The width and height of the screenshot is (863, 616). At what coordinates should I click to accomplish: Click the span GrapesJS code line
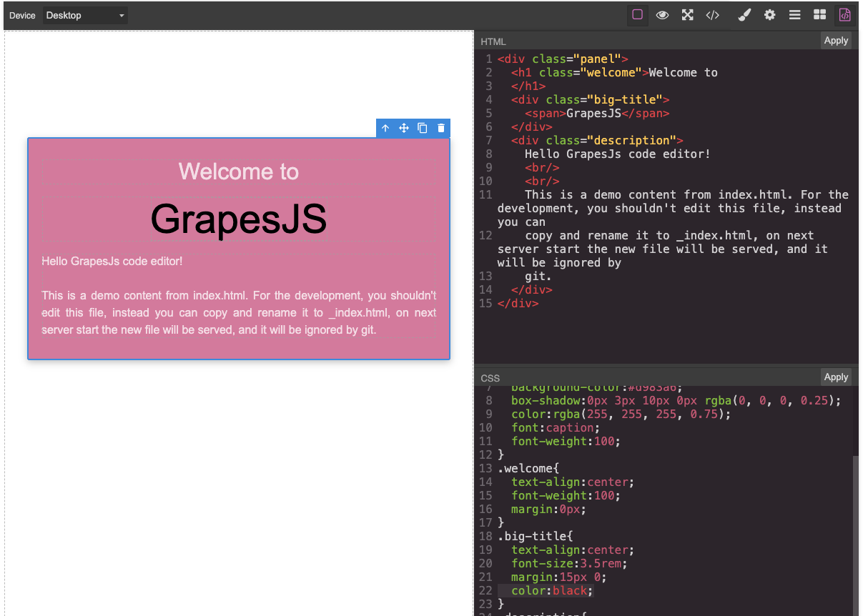pos(597,114)
